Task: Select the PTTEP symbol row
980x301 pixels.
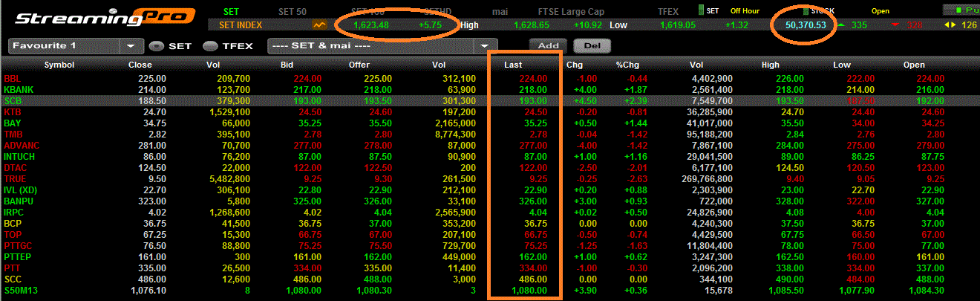Action: 490,257
